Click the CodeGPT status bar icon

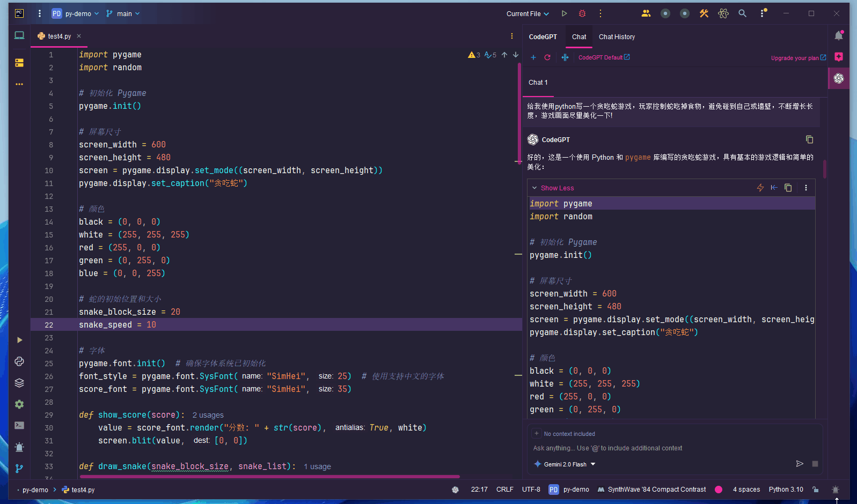pyautogui.click(x=456, y=490)
